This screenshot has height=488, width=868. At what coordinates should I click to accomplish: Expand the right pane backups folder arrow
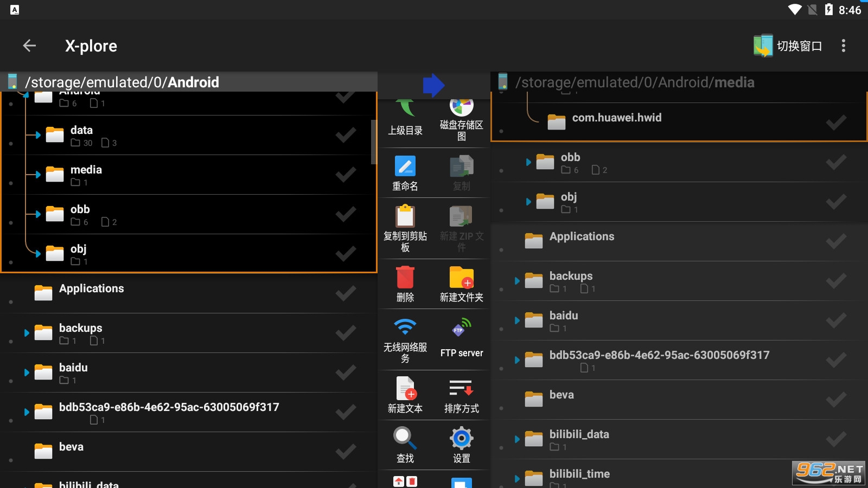(x=517, y=281)
